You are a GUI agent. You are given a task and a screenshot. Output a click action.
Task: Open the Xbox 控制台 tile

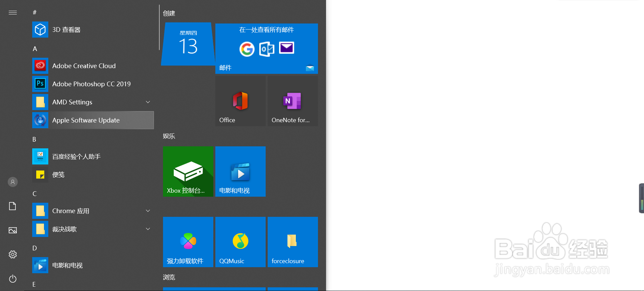[x=188, y=172]
